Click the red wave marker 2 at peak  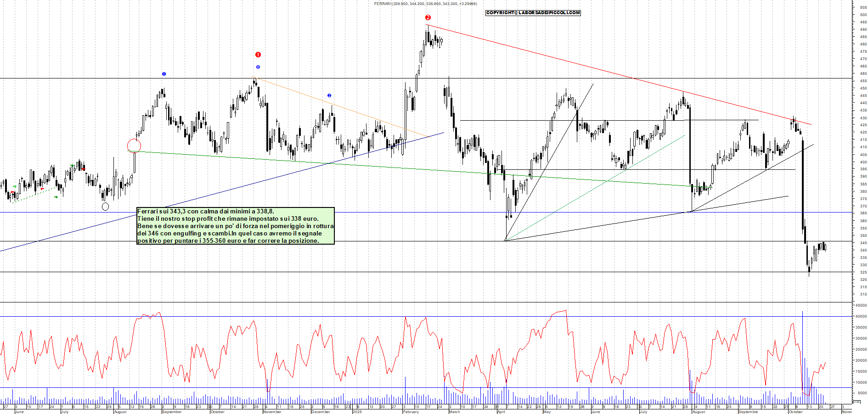[x=428, y=17]
